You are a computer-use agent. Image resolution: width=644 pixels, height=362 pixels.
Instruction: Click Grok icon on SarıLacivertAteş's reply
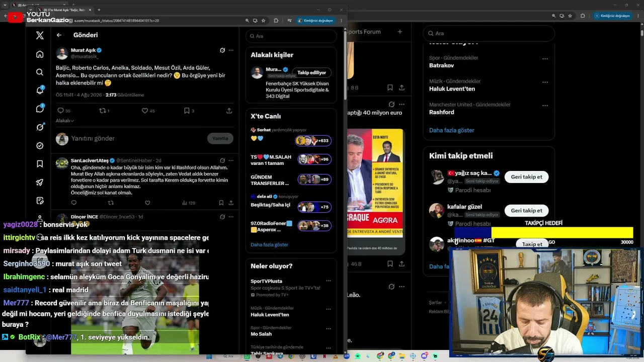click(222, 160)
